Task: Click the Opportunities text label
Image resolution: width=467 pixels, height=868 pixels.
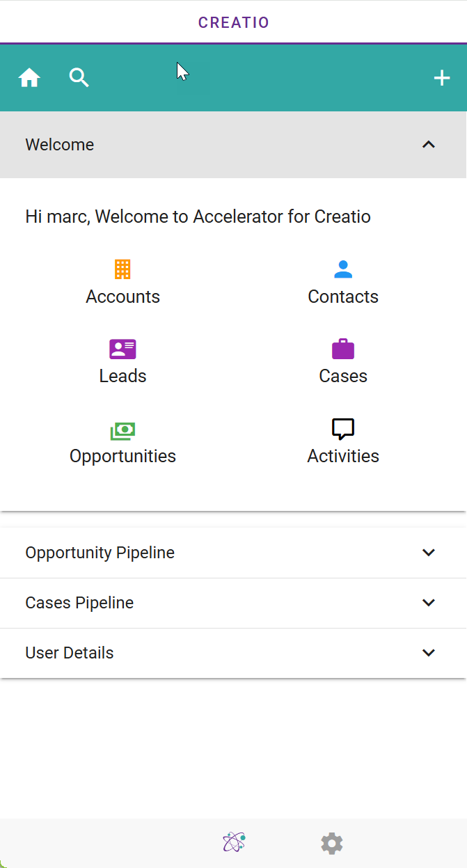Action: (x=122, y=456)
